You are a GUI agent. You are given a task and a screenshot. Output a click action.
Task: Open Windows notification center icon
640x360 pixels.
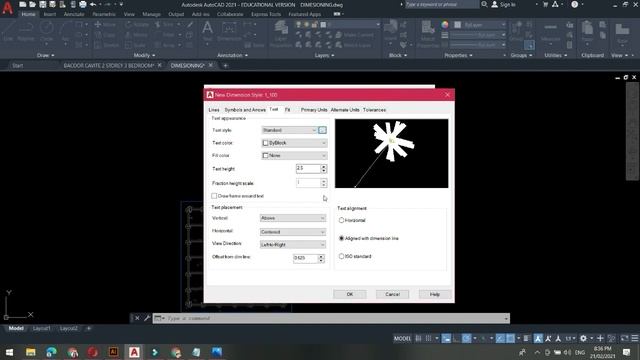pyautogui.click(x=627, y=352)
